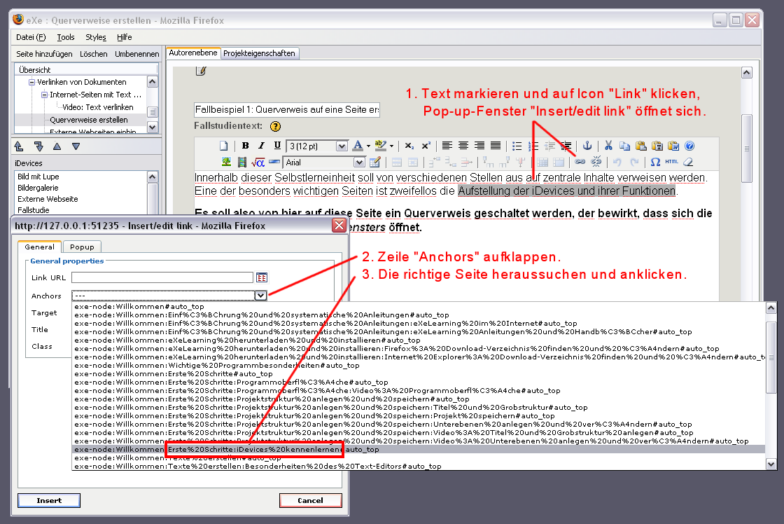Image resolution: width=784 pixels, height=524 pixels.
Task: Insert a horizontal rule
Action: coord(274,162)
